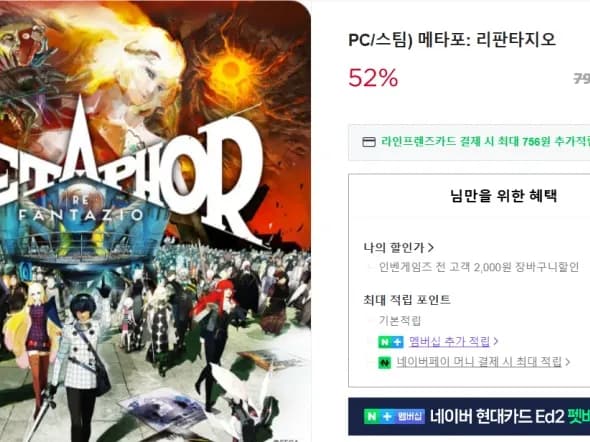This screenshot has width=590, height=442.
Task: Expand the 나의 할인가 chevron arrow
Action: click(x=431, y=248)
